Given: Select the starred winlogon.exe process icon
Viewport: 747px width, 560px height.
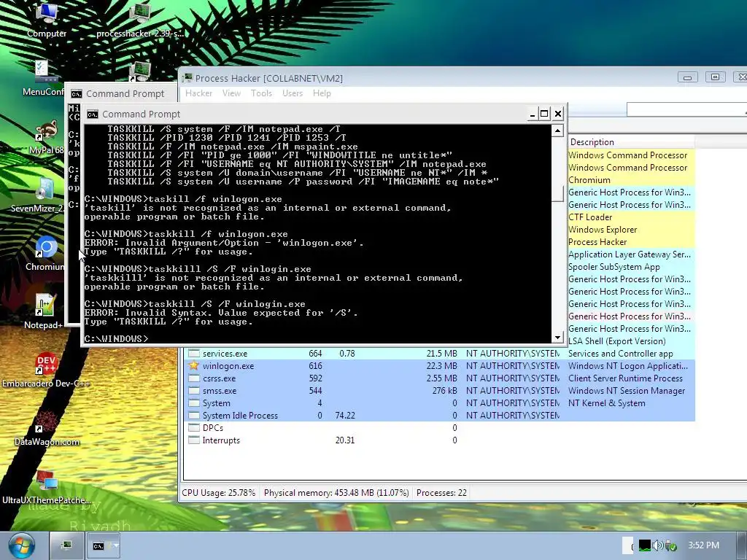Looking at the screenshot, I should click(x=193, y=366).
